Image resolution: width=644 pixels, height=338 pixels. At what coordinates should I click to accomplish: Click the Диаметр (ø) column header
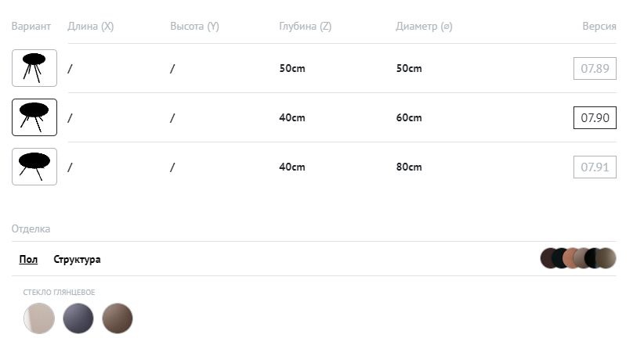tap(424, 27)
